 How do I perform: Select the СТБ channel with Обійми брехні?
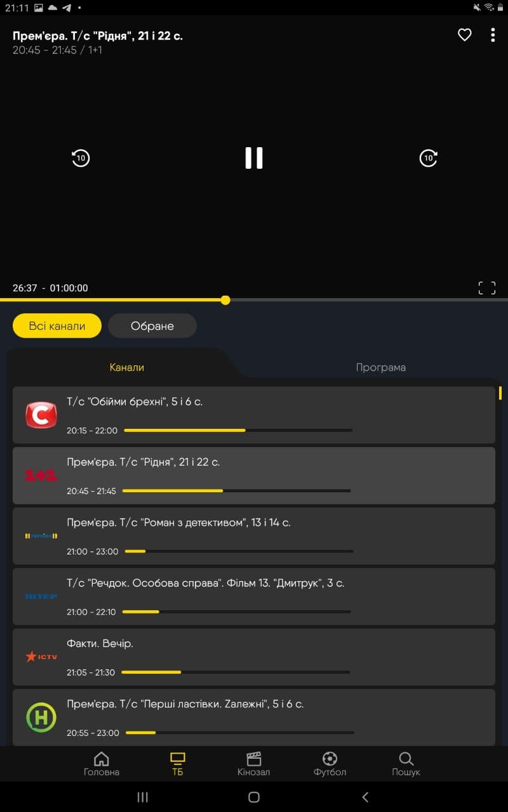click(254, 415)
